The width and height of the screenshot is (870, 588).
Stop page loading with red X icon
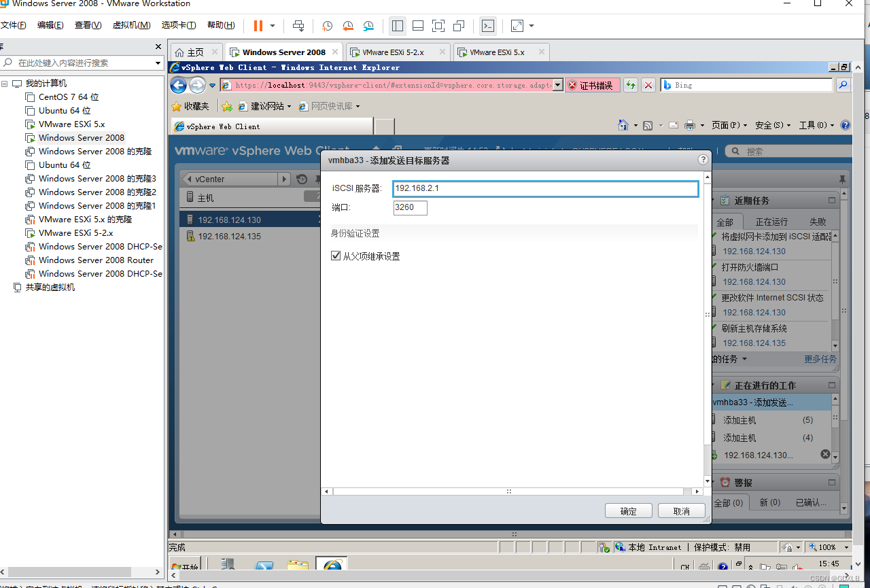point(648,85)
